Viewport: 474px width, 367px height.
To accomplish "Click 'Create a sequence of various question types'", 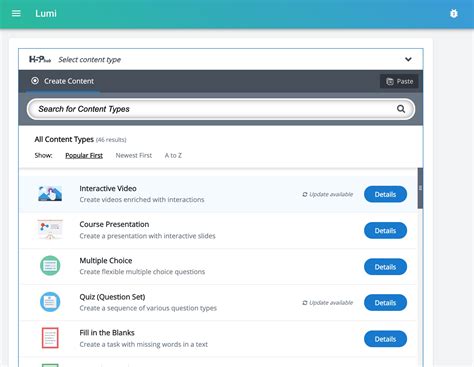I will 148,308.
